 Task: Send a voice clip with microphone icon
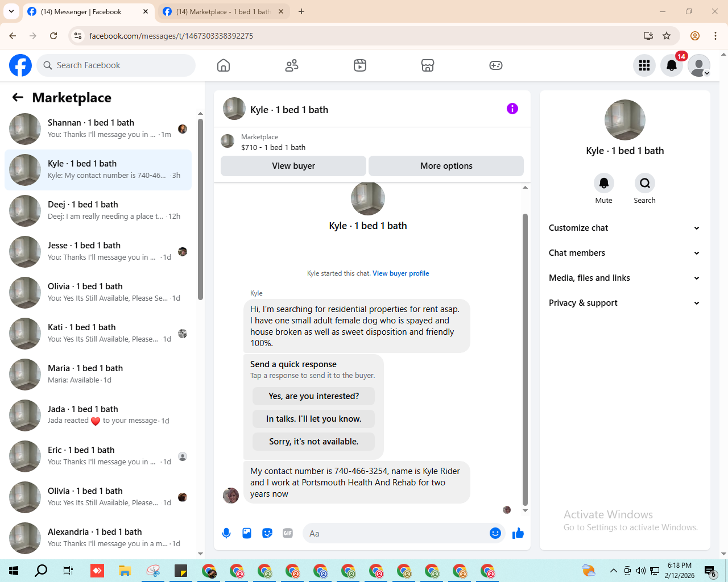coord(226,533)
